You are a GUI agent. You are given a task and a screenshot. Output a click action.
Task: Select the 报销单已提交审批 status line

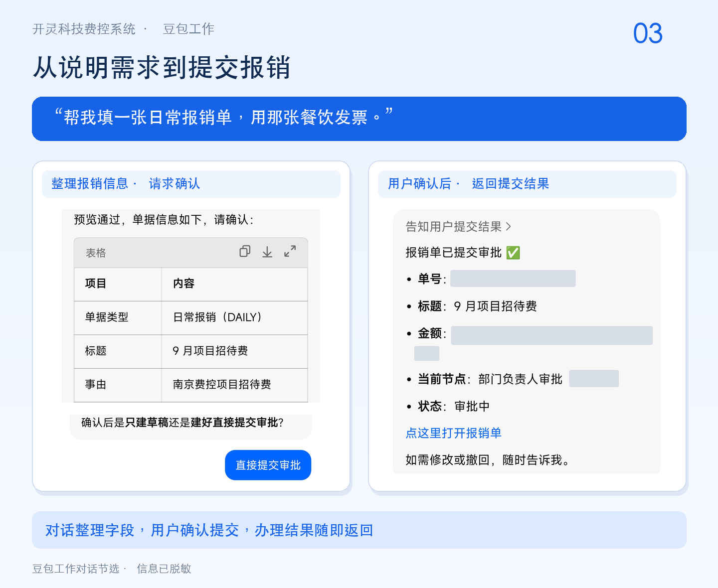[463, 253]
